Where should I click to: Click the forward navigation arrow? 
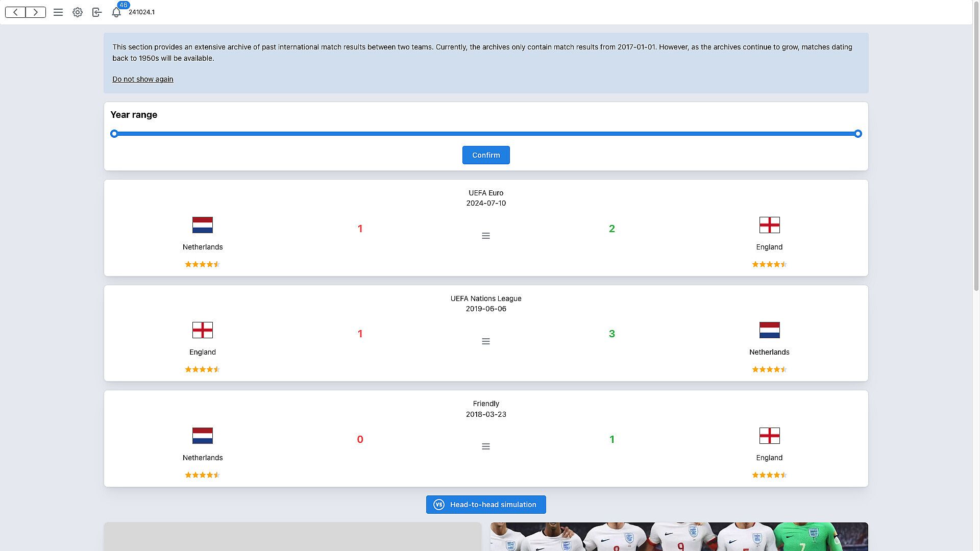point(35,12)
